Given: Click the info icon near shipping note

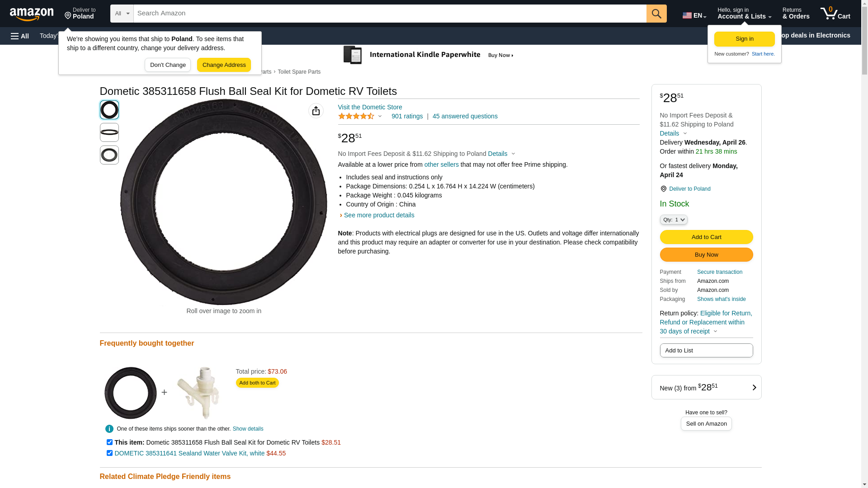Looking at the screenshot, I should (x=109, y=429).
